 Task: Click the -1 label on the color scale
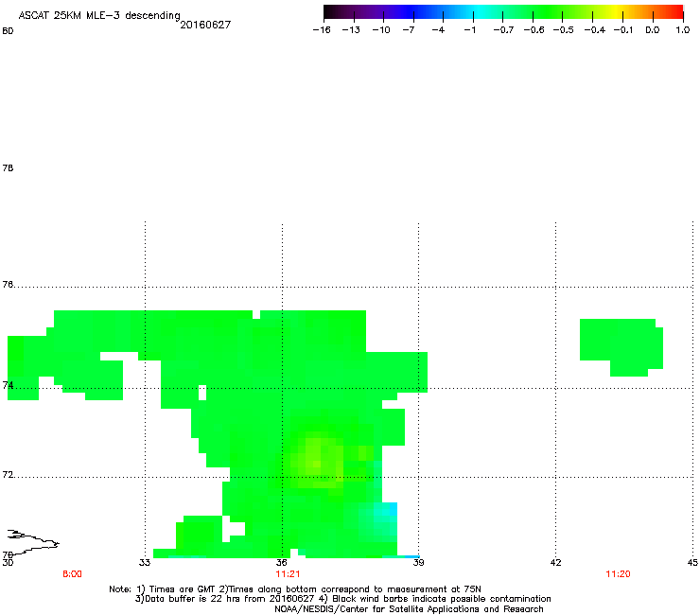[x=469, y=30]
